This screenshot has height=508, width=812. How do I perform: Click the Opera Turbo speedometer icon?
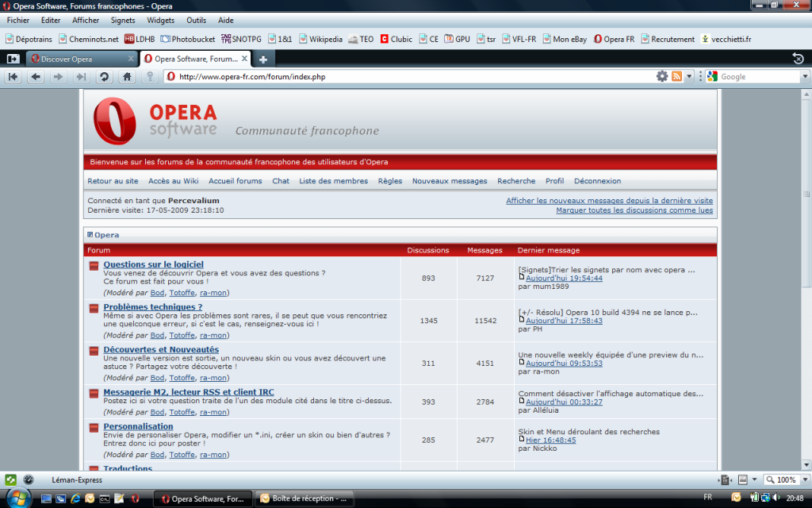pyautogui.click(x=29, y=480)
